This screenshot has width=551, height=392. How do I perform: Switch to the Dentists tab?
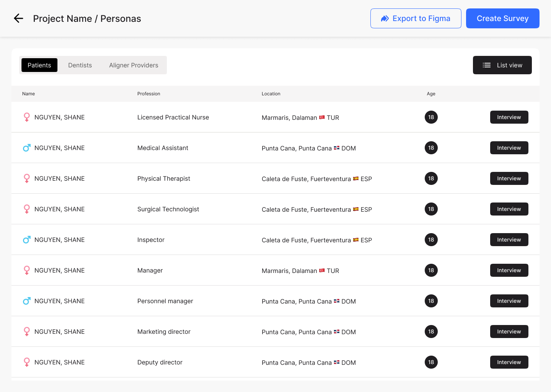click(x=80, y=65)
